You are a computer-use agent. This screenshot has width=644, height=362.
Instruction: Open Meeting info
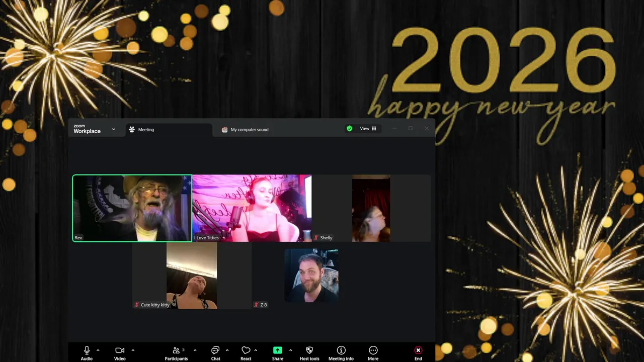(341, 353)
